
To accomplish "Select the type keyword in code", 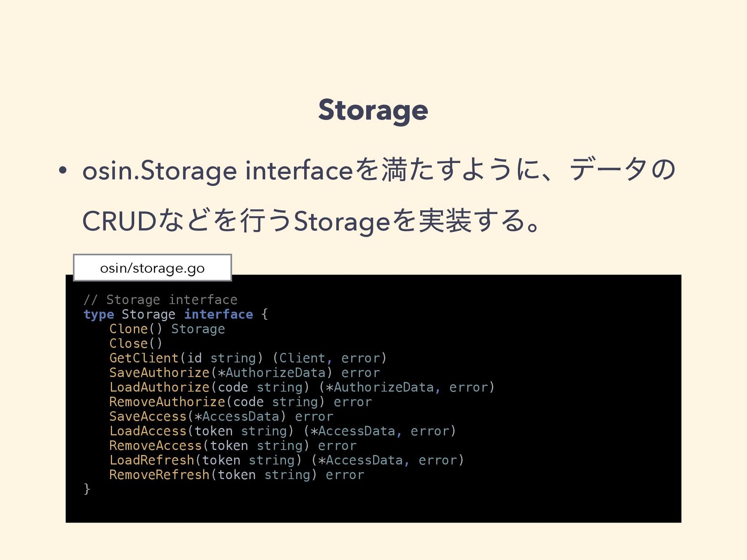I will tap(99, 314).
